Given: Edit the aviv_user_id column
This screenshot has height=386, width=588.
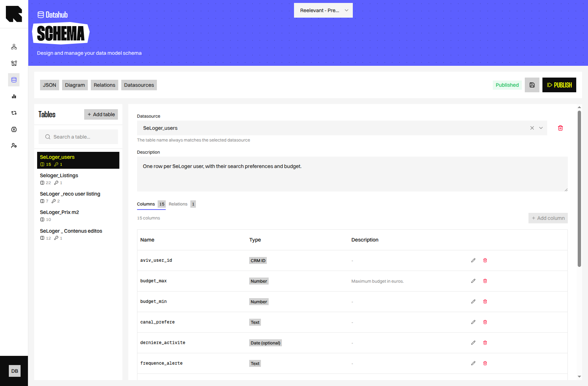Looking at the screenshot, I should [x=473, y=260].
